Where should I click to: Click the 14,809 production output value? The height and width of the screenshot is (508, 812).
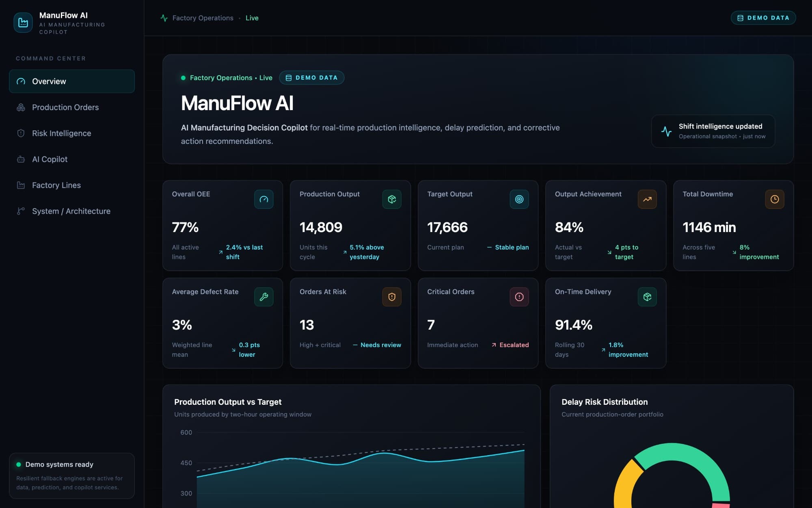pos(321,227)
